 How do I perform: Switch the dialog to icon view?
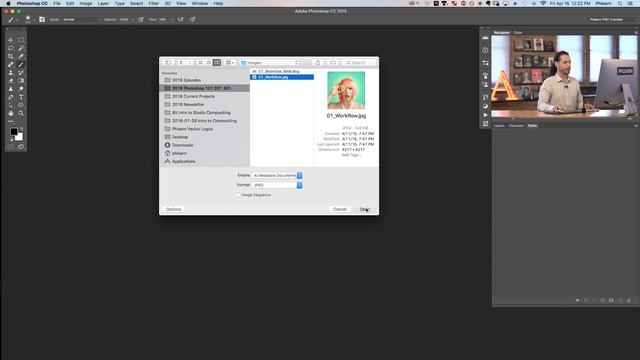click(x=200, y=62)
